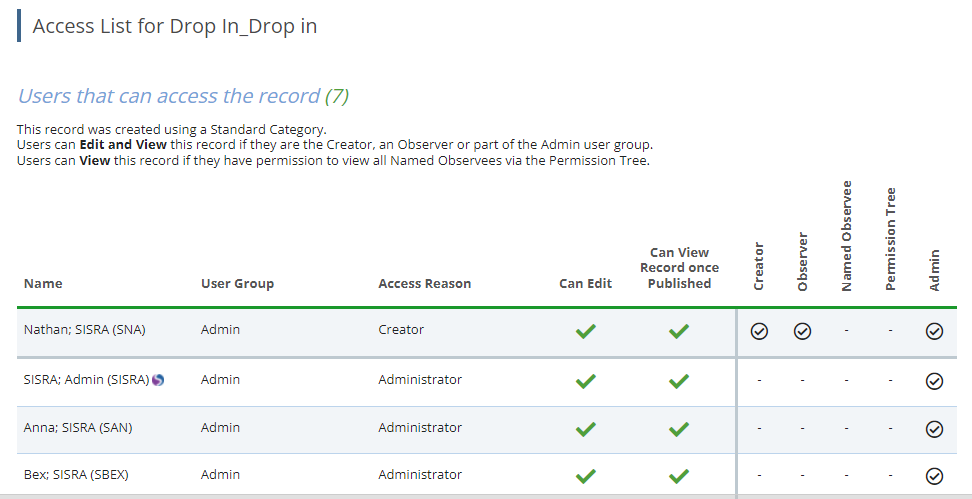Click Nathan's Creator circled check indicator

pyautogui.click(x=759, y=331)
